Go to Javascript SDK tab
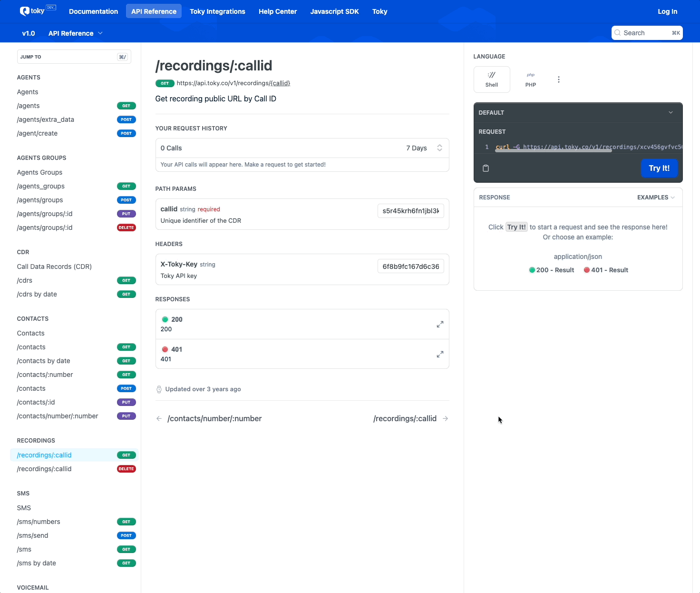Image resolution: width=700 pixels, height=593 pixels. coord(334,11)
